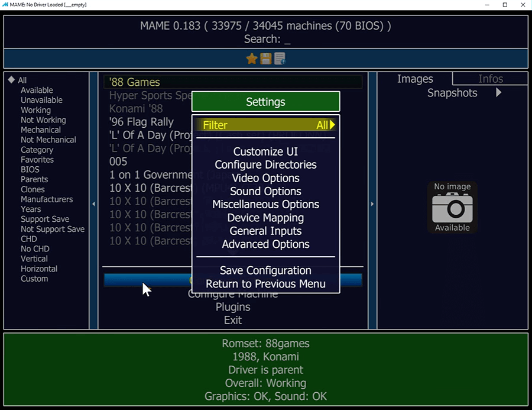532x410 pixels.
Task: Click the info document toolbar icon
Action: tap(280, 59)
